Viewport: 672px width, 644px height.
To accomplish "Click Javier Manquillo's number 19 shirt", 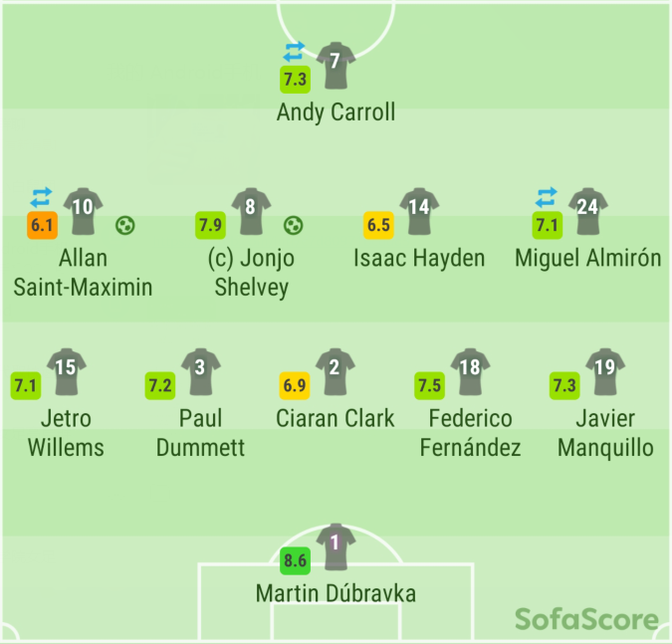I will tap(604, 368).
